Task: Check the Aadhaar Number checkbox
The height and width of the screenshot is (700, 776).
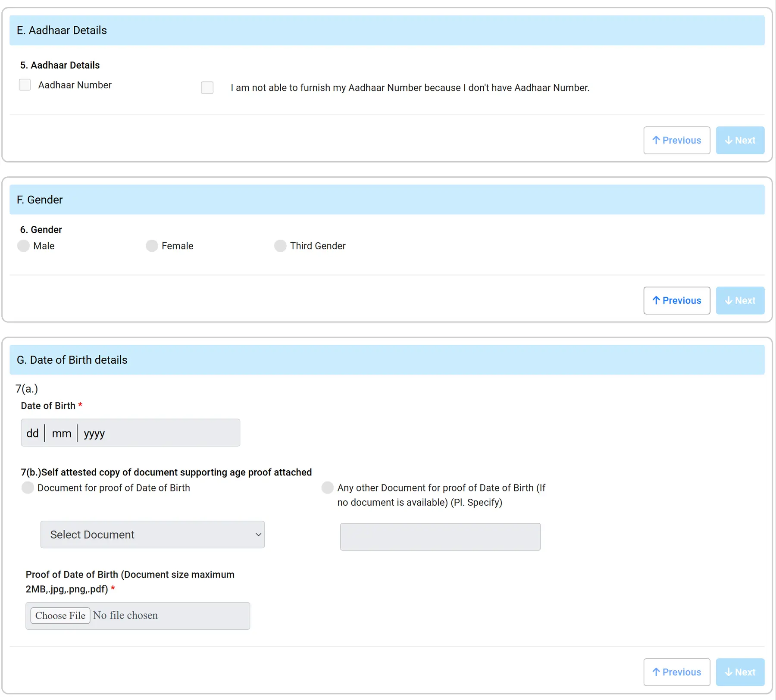Action: pos(25,85)
